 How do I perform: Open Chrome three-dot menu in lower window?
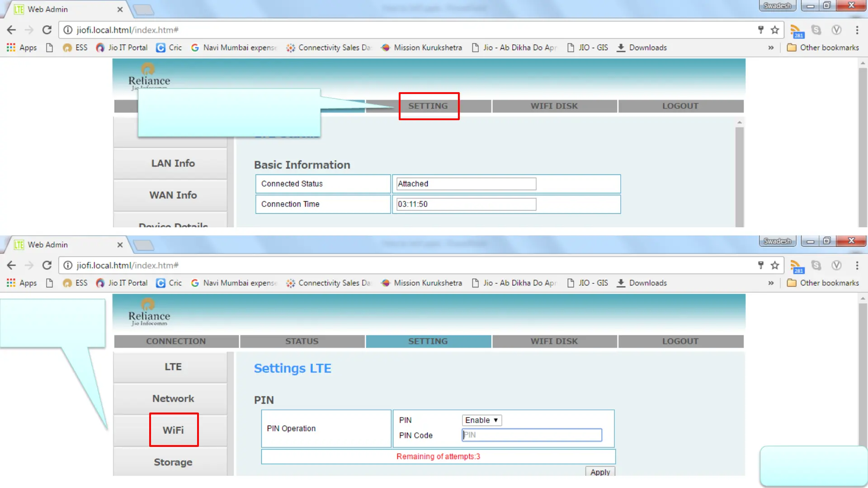coord(857,265)
